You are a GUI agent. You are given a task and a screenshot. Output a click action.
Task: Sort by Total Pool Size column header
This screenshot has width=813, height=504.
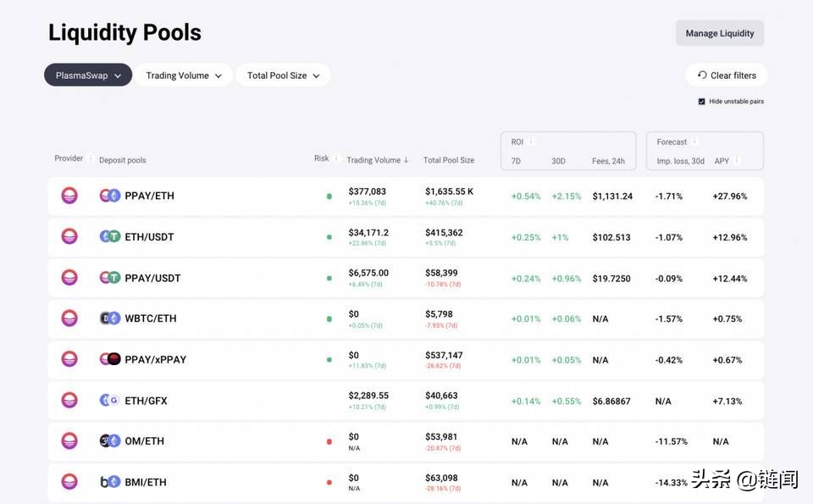(449, 160)
